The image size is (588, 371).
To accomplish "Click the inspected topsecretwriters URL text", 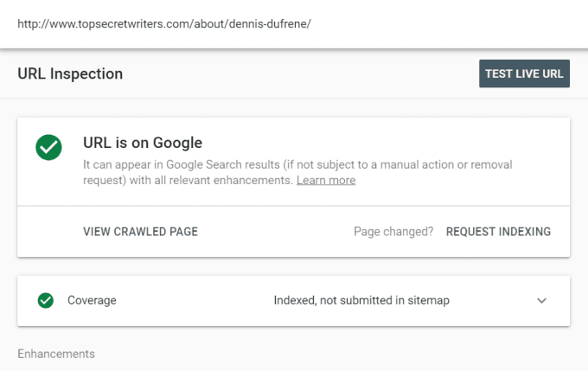I will coord(163,23).
